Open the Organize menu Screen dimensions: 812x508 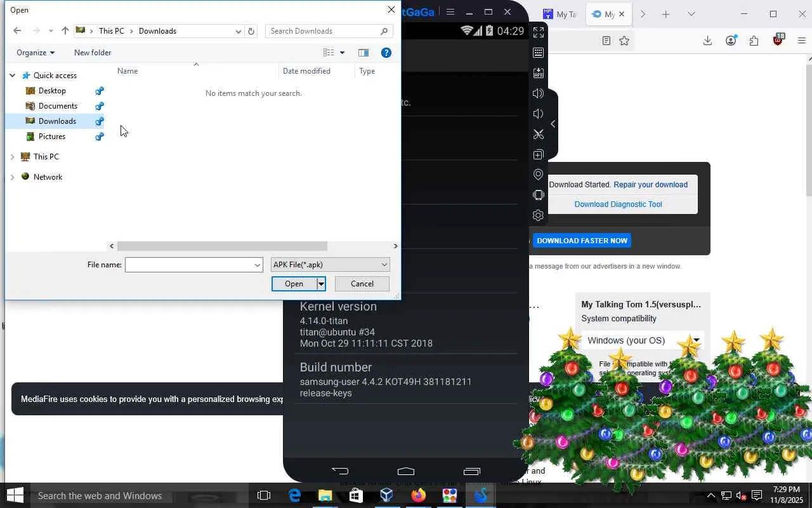click(36, 53)
